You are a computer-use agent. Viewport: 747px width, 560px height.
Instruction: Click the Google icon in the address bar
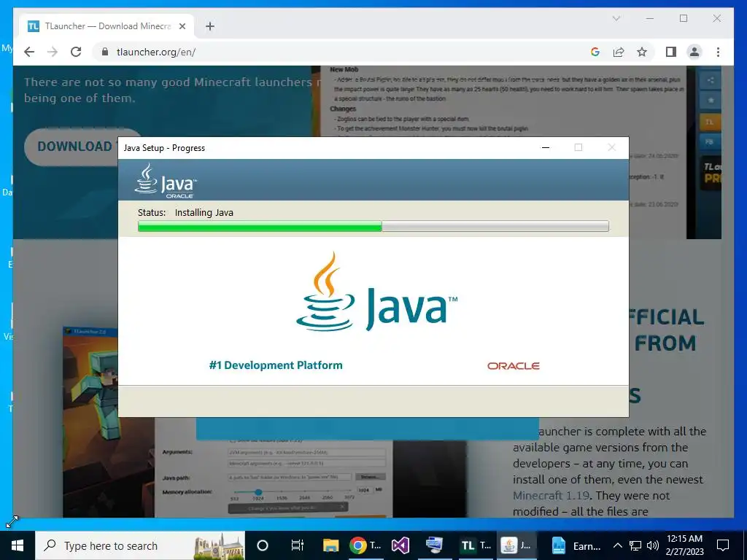(595, 52)
